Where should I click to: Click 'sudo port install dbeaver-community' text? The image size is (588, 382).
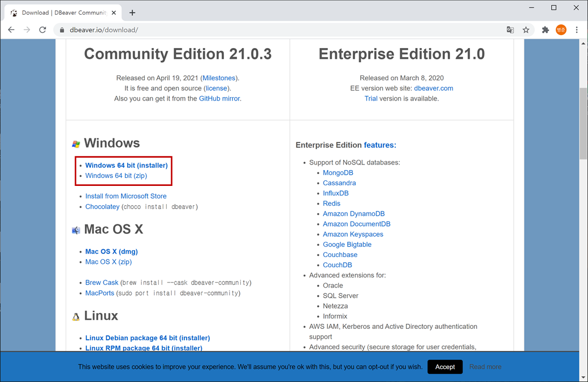point(178,293)
